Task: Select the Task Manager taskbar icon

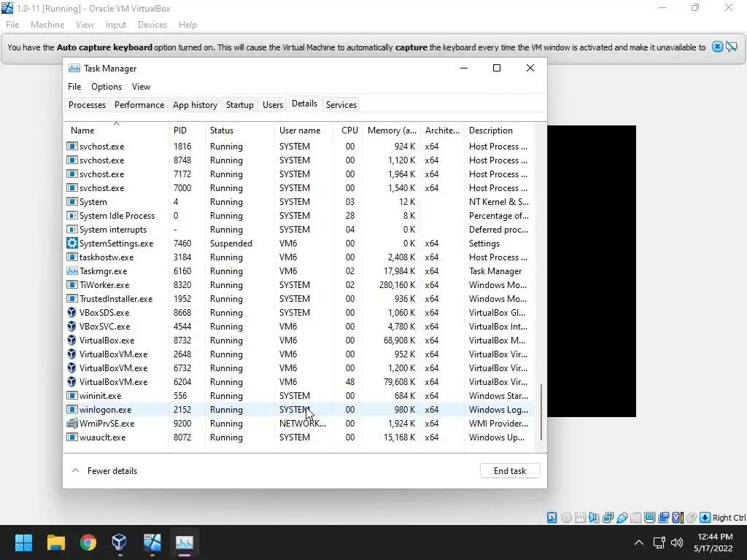Action: tap(185, 542)
